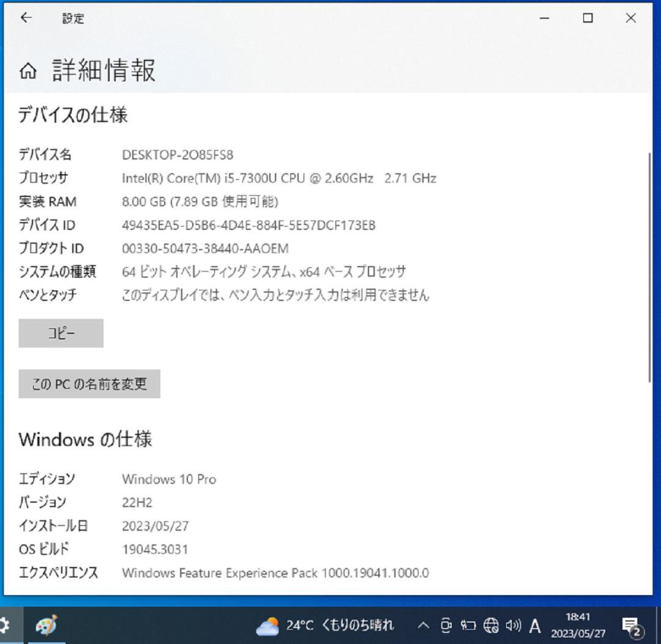Click このPC の名前を変更 button

89,384
